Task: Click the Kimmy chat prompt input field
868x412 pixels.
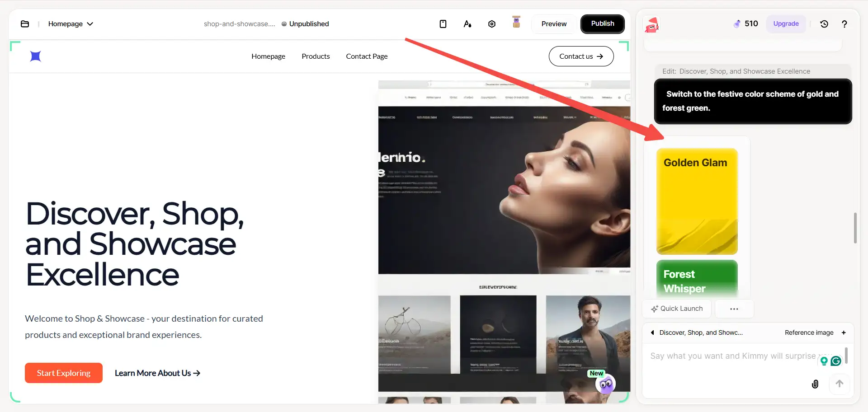Action: point(732,356)
